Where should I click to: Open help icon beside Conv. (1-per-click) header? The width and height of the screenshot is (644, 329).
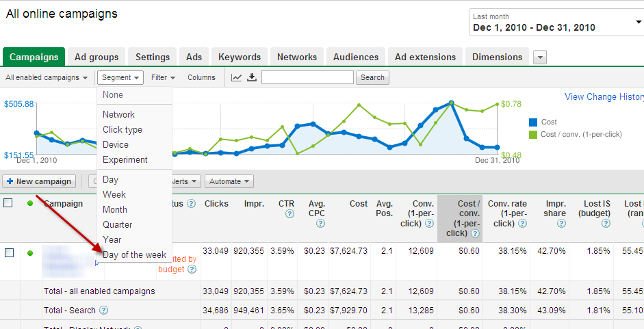point(429,224)
